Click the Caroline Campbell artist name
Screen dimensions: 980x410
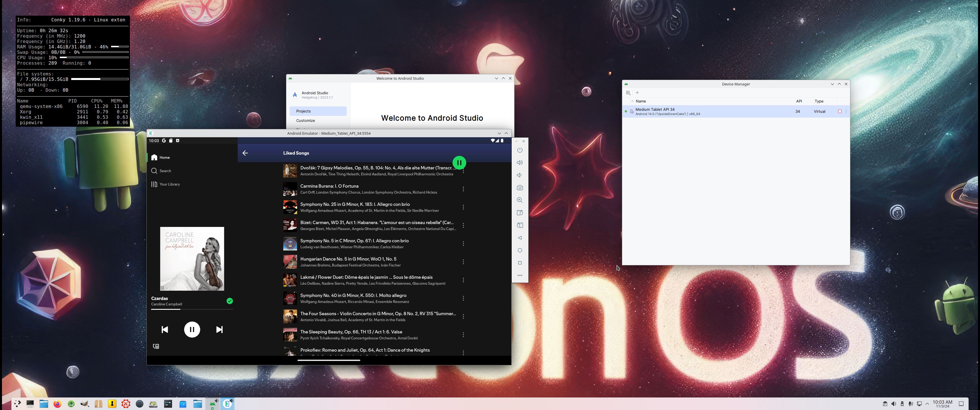coord(167,304)
